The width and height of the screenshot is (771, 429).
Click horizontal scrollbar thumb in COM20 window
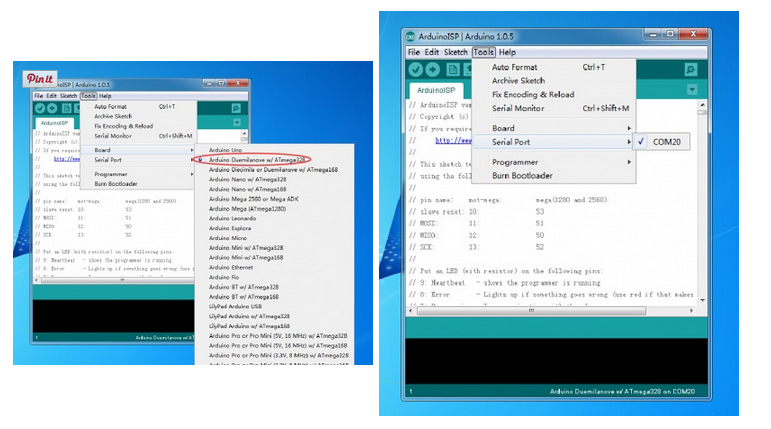[x=531, y=311]
